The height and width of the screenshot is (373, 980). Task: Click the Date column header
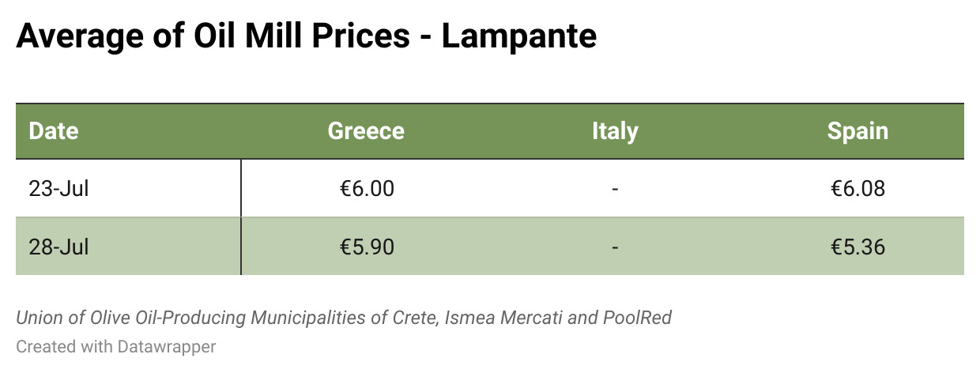54,131
